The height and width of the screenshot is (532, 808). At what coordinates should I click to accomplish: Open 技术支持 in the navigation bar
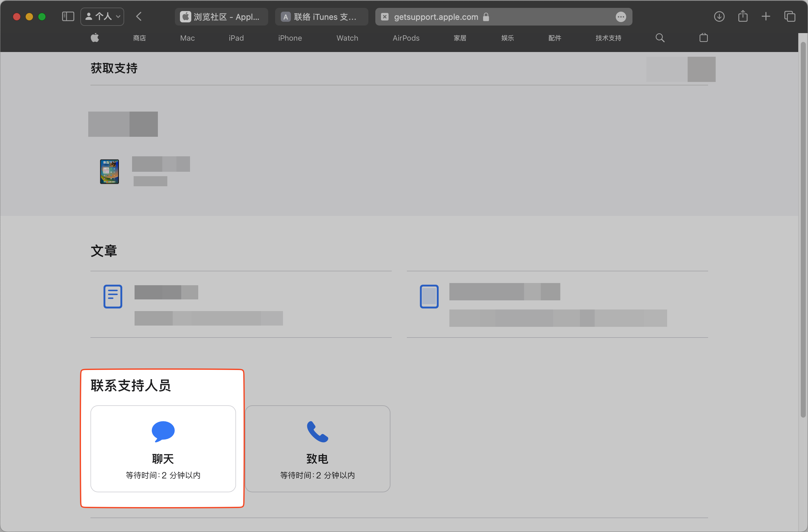click(x=608, y=38)
